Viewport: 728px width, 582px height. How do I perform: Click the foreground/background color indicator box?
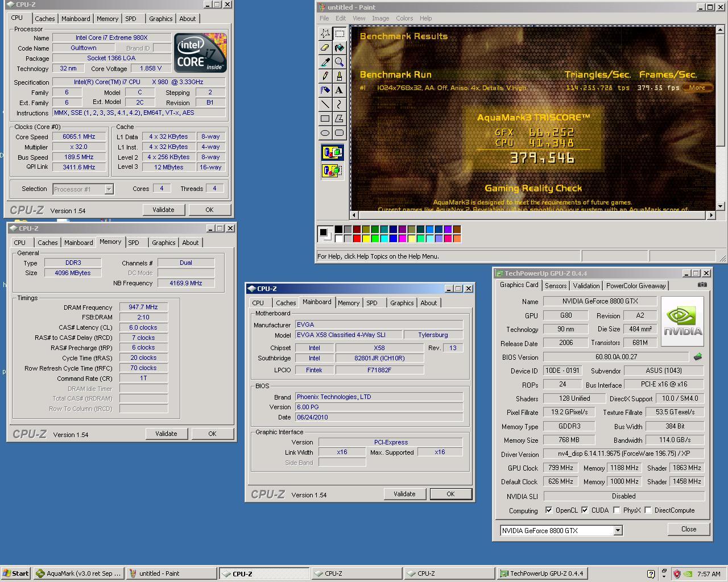[325, 234]
